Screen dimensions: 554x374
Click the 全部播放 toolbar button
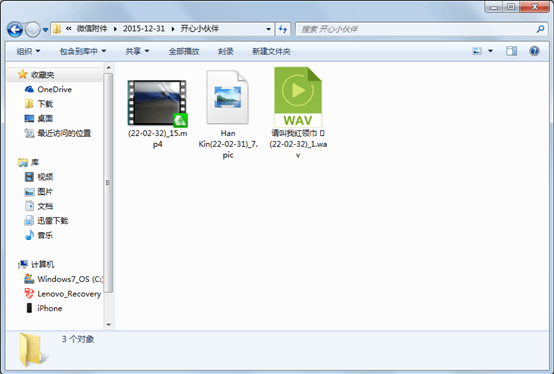[x=184, y=52]
